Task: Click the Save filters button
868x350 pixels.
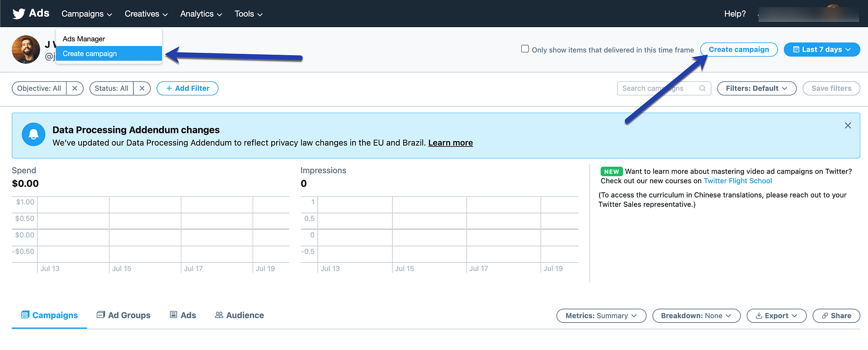Action: click(831, 88)
